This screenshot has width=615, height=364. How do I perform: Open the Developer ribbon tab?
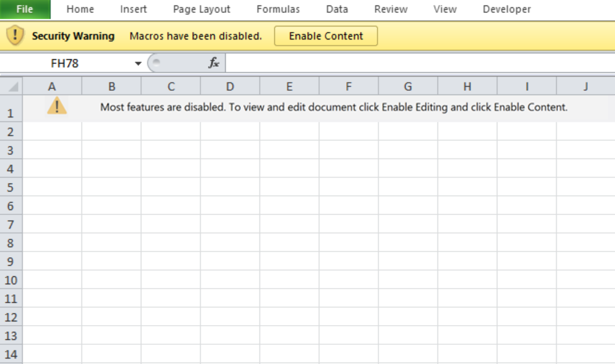pos(506,9)
